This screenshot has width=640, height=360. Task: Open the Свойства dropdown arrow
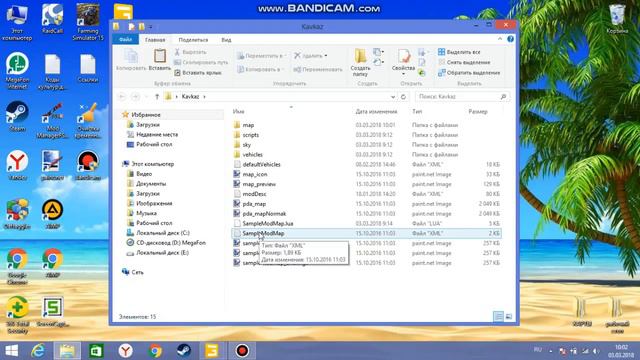click(x=403, y=74)
